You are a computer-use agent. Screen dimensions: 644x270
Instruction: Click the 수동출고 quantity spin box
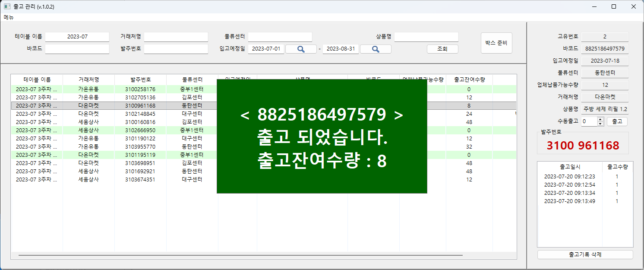point(592,122)
